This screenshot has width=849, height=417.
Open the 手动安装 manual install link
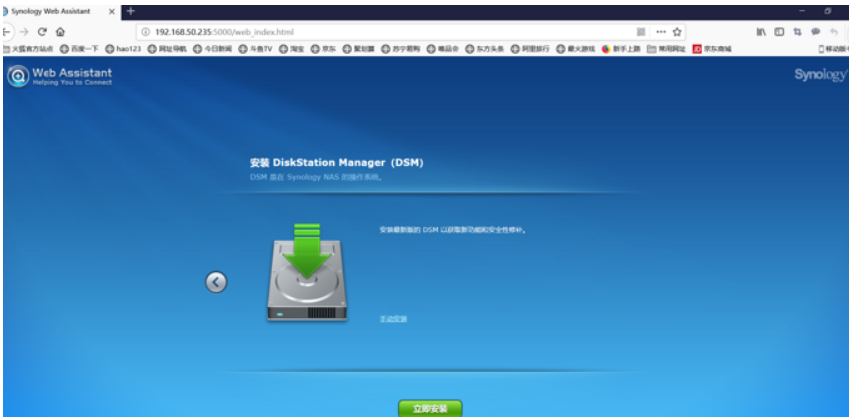[393, 319]
